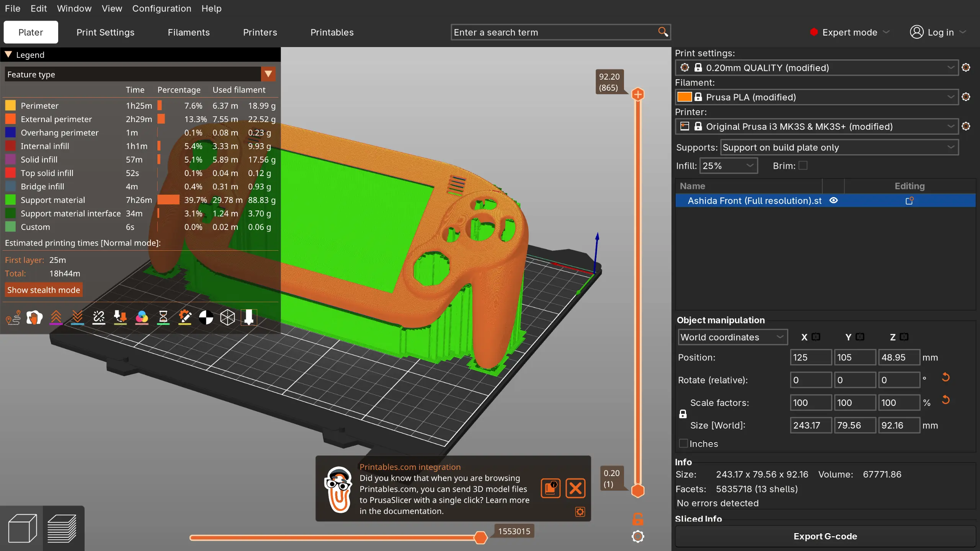Switch to the Plater tab

tap(31, 32)
